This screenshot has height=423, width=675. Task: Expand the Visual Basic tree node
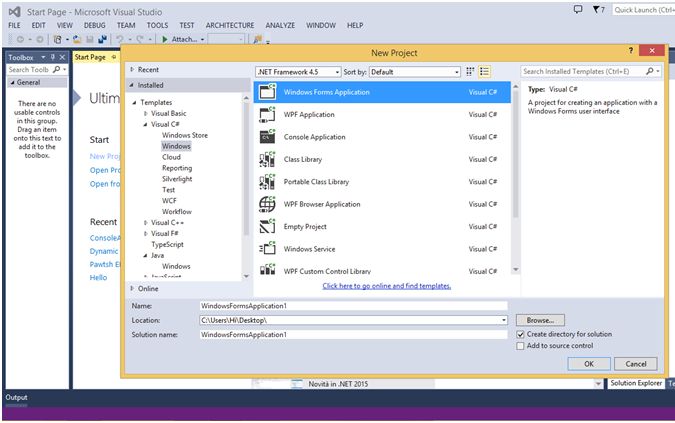pyautogui.click(x=146, y=114)
